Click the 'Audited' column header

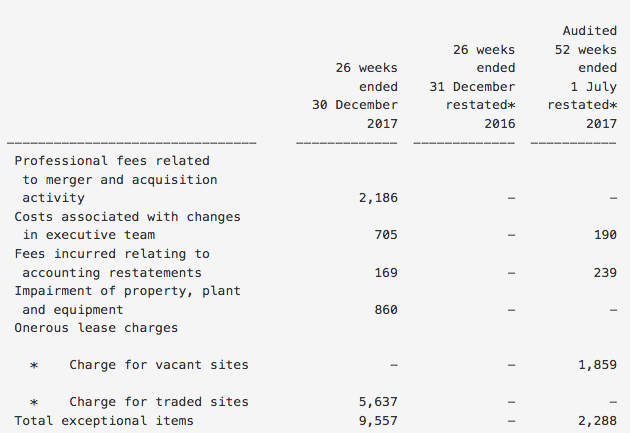click(589, 31)
